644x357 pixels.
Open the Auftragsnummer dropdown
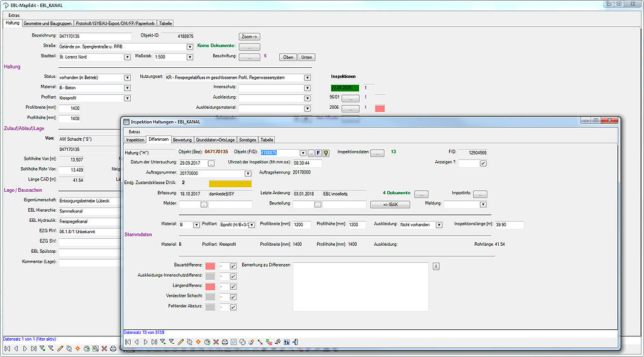(x=247, y=173)
